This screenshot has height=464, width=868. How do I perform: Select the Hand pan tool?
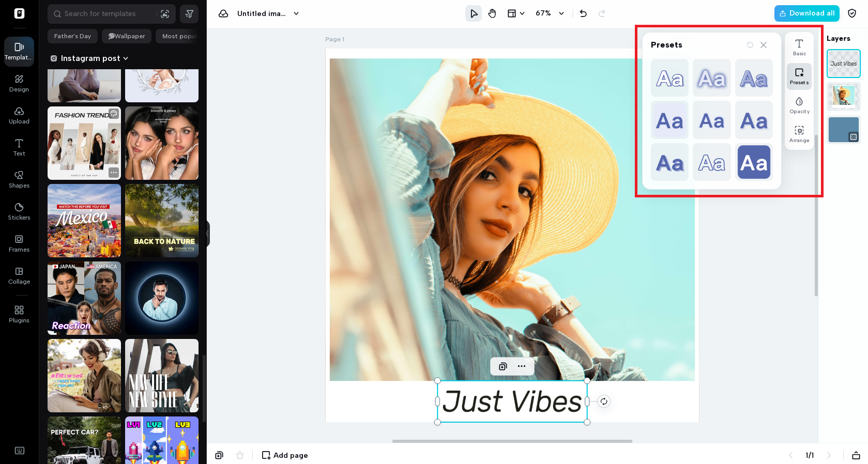[x=492, y=13]
